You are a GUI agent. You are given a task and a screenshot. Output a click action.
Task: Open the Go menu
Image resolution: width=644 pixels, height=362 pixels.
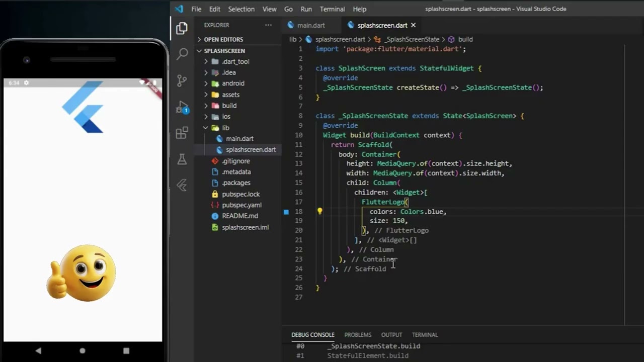click(x=288, y=9)
